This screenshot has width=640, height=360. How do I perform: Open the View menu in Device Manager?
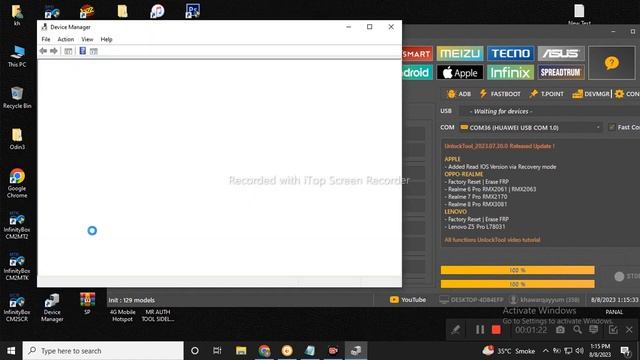(x=87, y=39)
